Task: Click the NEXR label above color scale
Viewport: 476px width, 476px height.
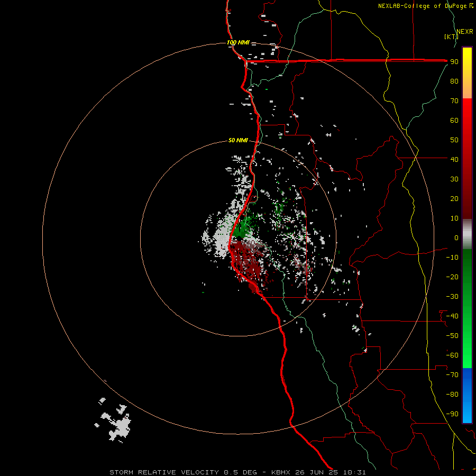Action: pyautogui.click(x=465, y=32)
